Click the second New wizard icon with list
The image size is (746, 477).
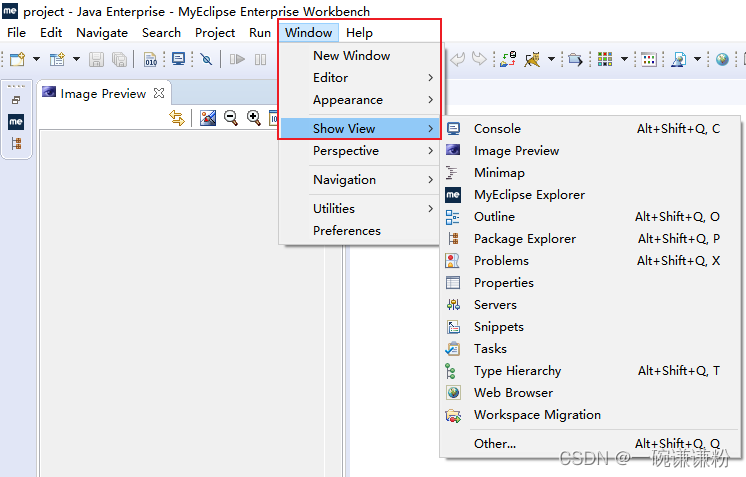[x=57, y=59]
